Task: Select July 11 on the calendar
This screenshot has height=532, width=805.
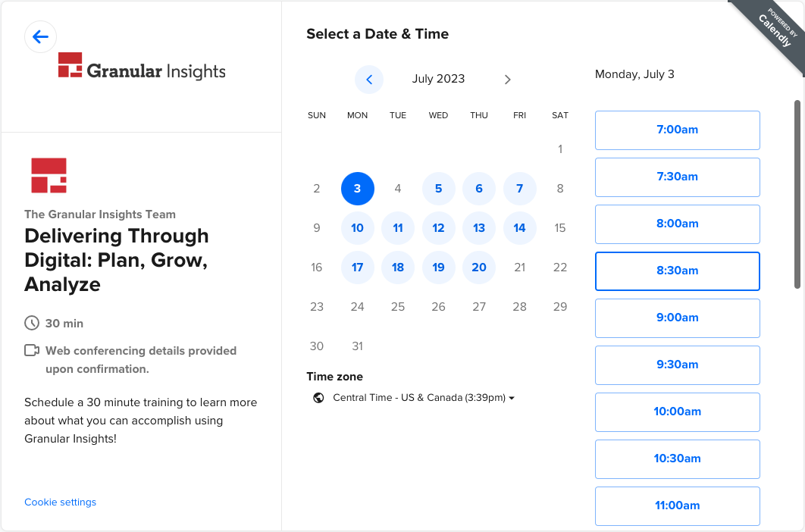Action: coord(398,228)
